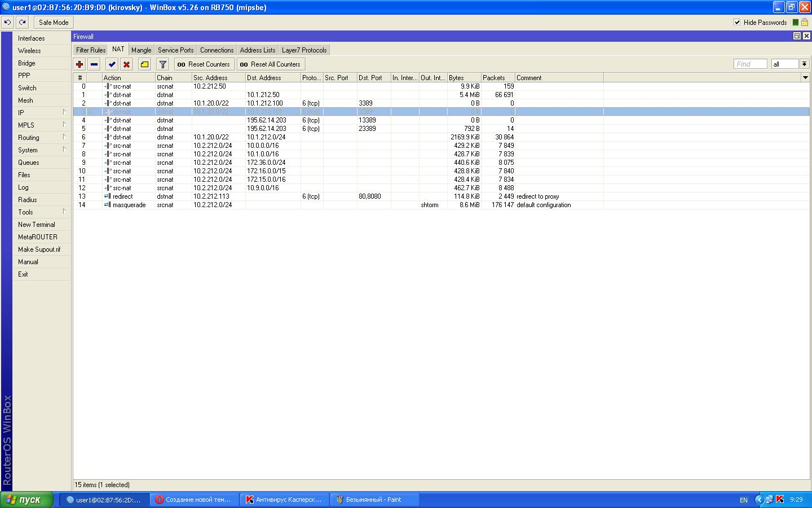Open the Layer7 Protocols tab
Image resolution: width=812 pixels, height=508 pixels.
(x=304, y=50)
